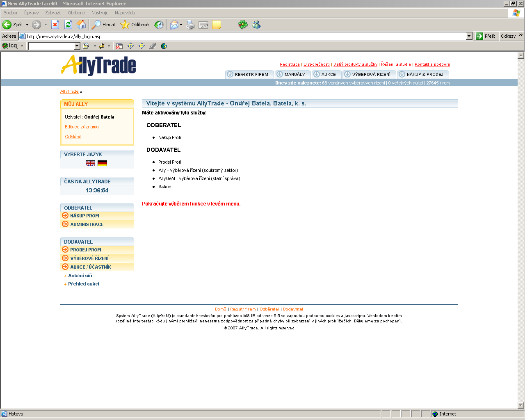Open the Oblíbené menu in menu bar
The width and height of the screenshot is (525, 420).
click(76, 13)
